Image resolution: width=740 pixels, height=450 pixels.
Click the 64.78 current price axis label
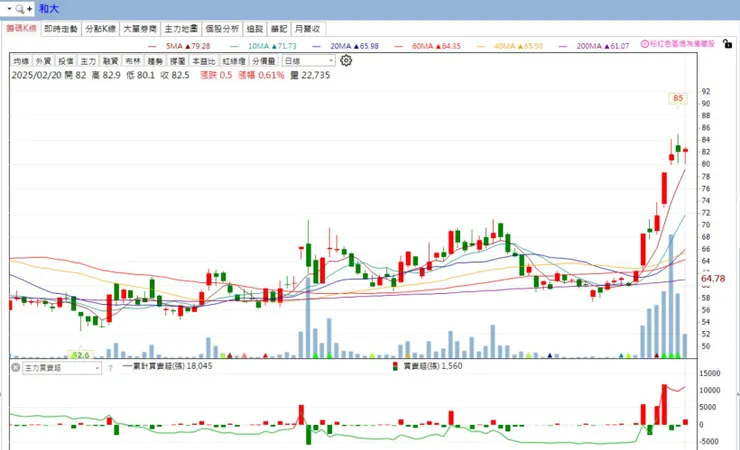(713, 279)
